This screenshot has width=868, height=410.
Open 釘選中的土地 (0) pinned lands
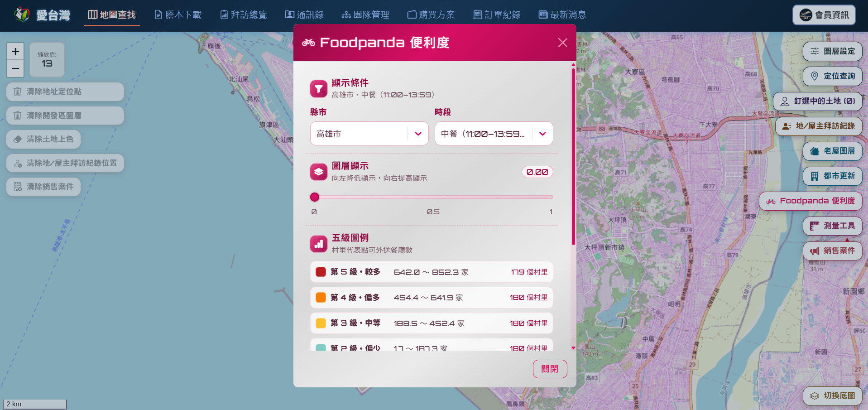tap(817, 101)
